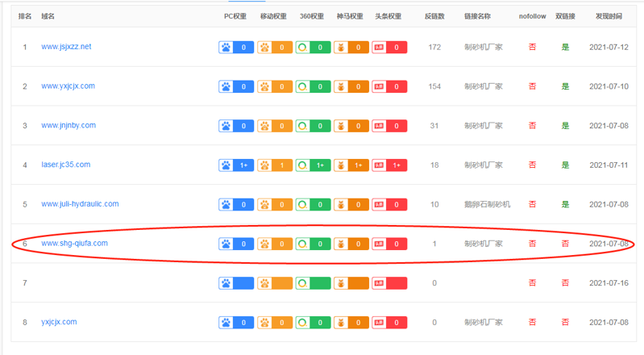Click the 神马权重 badge for www.juli-hydraulic.com
The height and width of the screenshot is (355, 644).
point(351,204)
